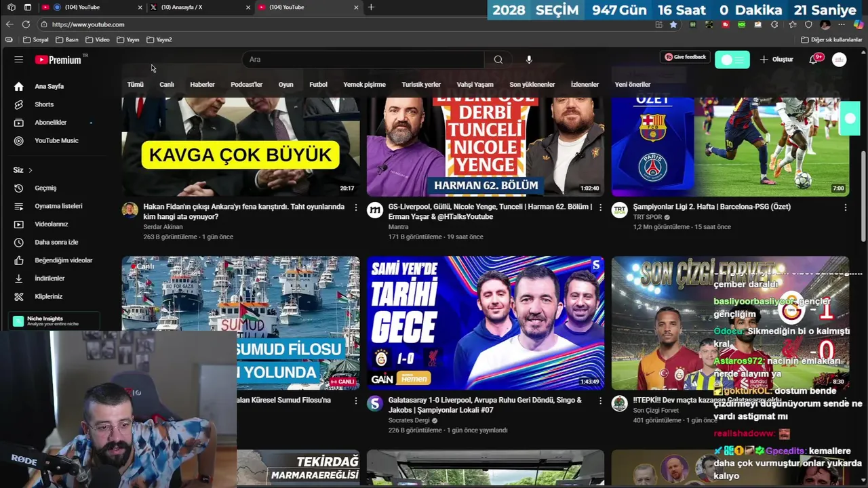Open the Sosyal bookmarks folder
This screenshot has height=488, width=868.
36,40
